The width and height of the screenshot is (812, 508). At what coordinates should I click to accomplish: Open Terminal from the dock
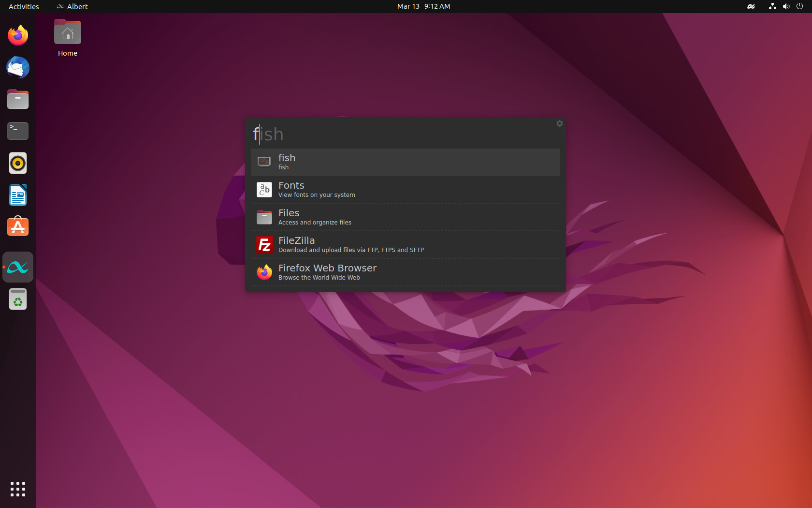coord(18,131)
